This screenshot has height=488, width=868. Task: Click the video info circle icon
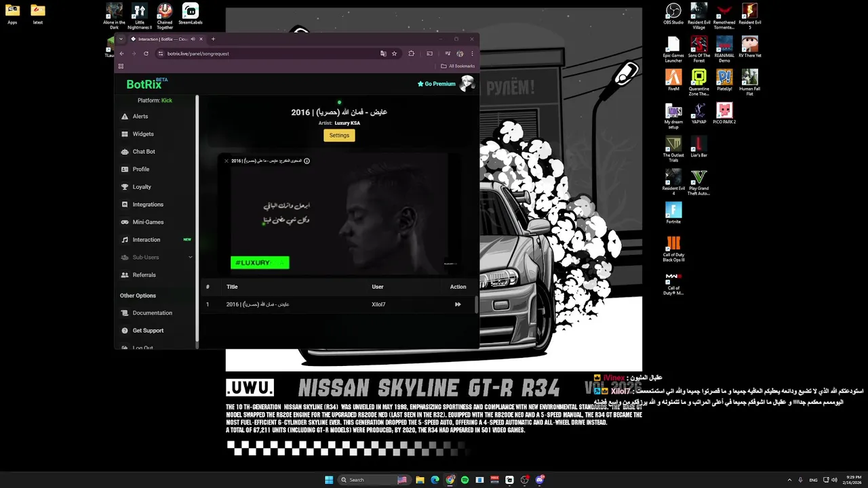click(x=307, y=161)
